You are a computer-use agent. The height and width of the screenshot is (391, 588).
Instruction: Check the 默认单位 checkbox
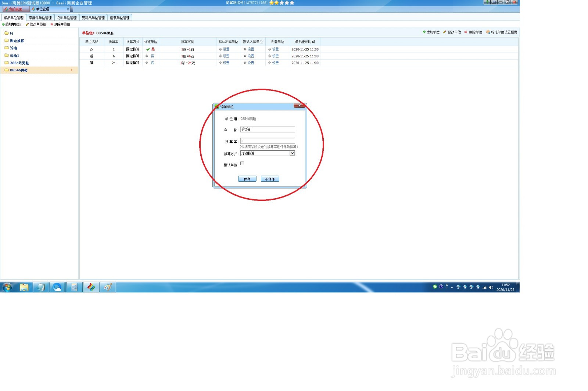[x=242, y=164]
